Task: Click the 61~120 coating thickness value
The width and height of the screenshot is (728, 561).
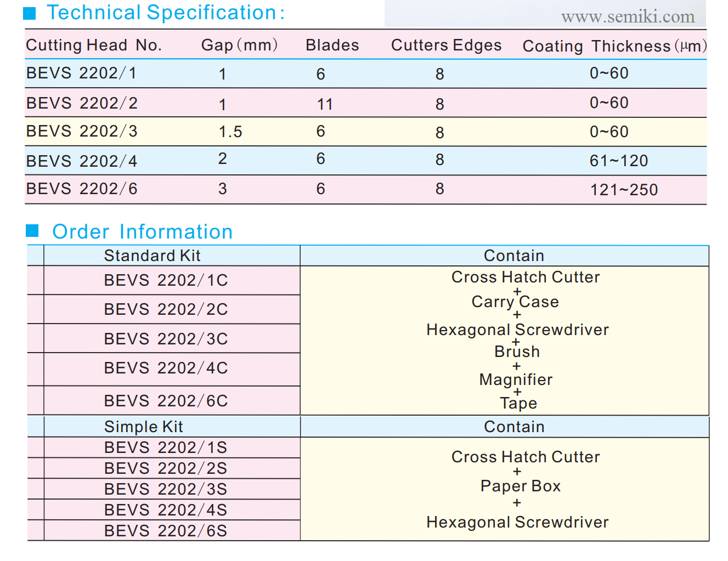Action: point(619,161)
